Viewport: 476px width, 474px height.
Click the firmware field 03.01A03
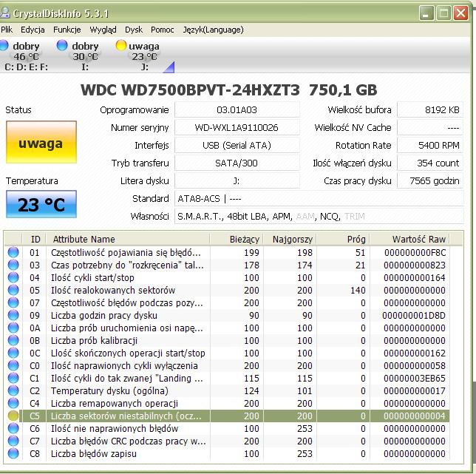pyautogui.click(x=237, y=109)
